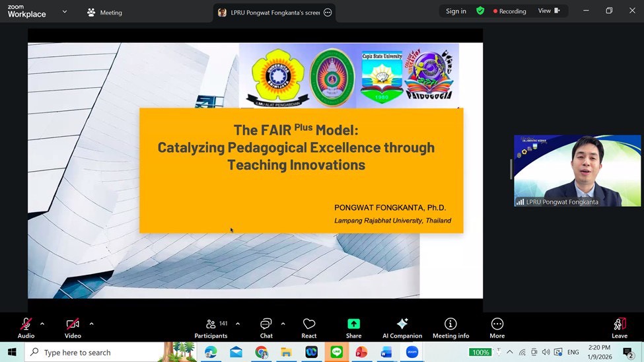Open the More options menu
This screenshot has width=644, height=362.
tap(497, 327)
